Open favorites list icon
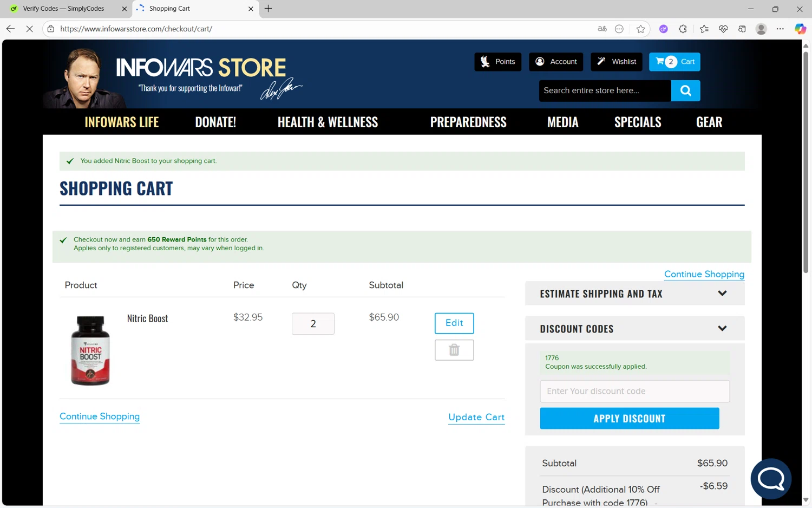This screenshot has height=508, width=812. 704,29
